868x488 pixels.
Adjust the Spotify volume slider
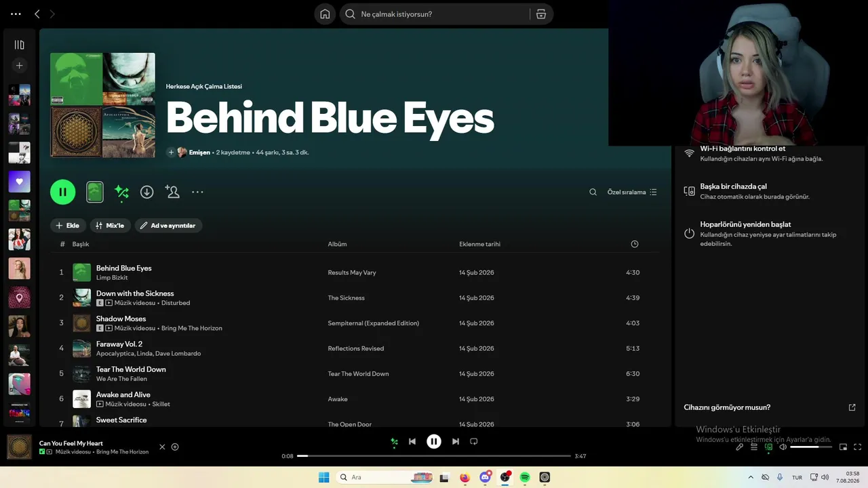point(811,447)
